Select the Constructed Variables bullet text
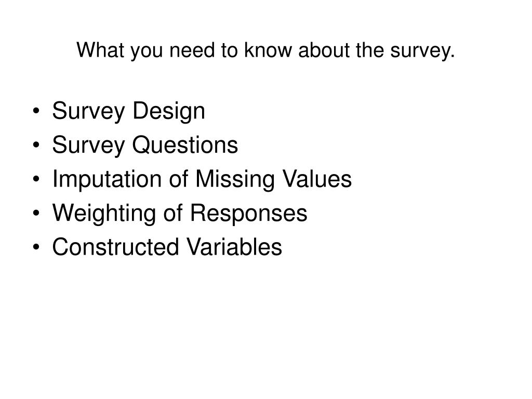The width and height of the screenshot is (532, 399). [x=167, y=247]
